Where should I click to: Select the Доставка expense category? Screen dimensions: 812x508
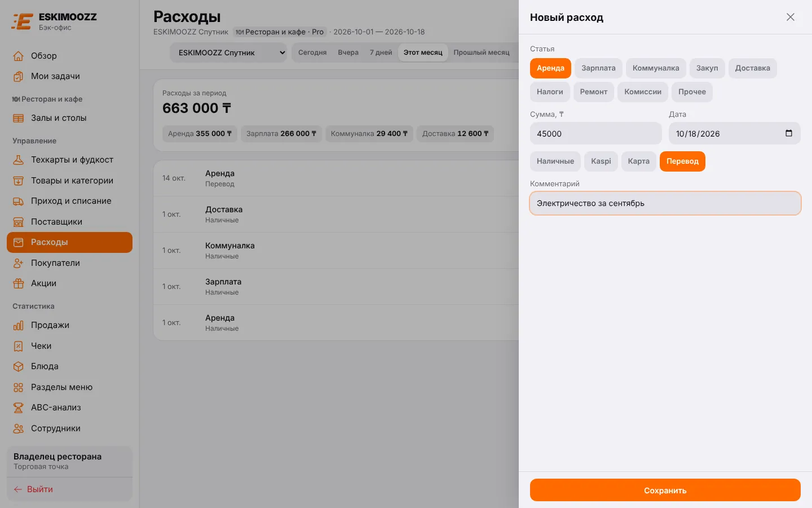click(x=752, y=68)
